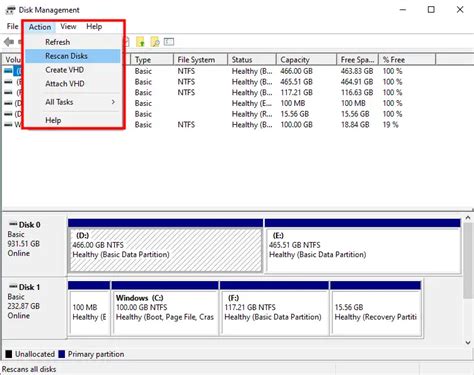Click scroll up arrow in disk pane
This screenshot has height=375, width=474.
(468, 218)
